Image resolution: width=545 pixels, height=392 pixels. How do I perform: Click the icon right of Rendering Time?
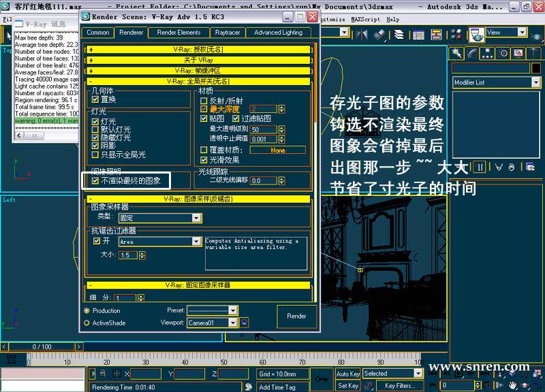pos(249,387)
